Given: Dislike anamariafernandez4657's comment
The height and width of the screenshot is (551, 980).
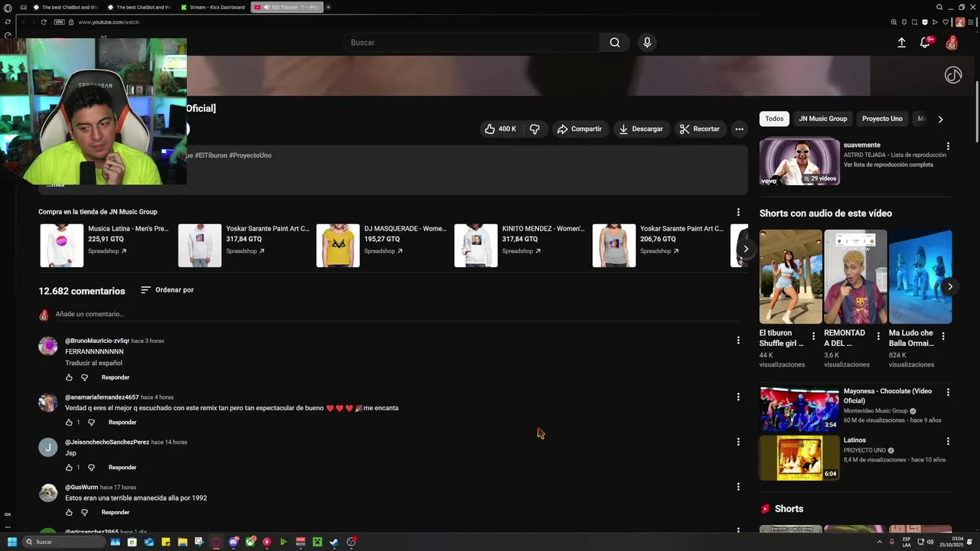Looking at the screenshot, I should click(91, 422).
